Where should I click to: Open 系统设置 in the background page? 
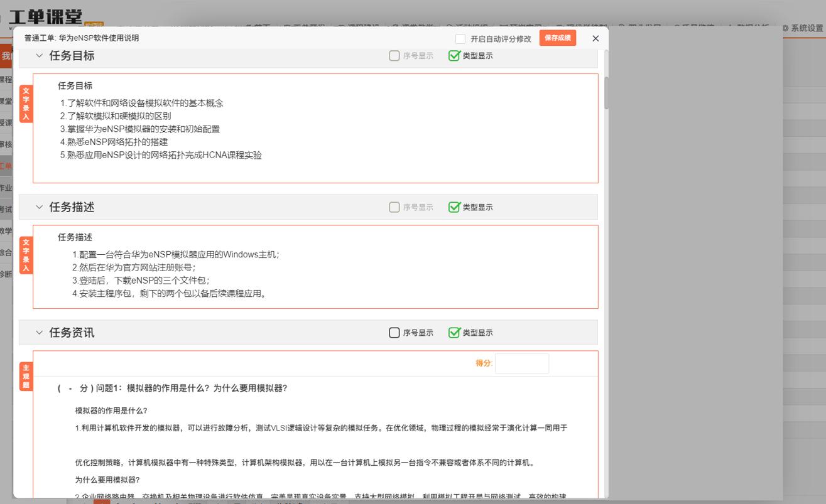coord(803,28)
